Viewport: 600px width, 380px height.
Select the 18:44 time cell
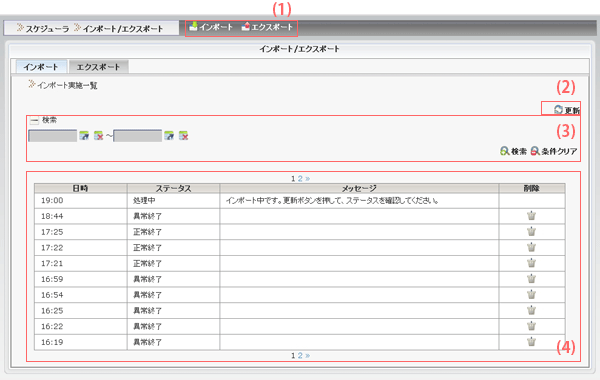81,216
